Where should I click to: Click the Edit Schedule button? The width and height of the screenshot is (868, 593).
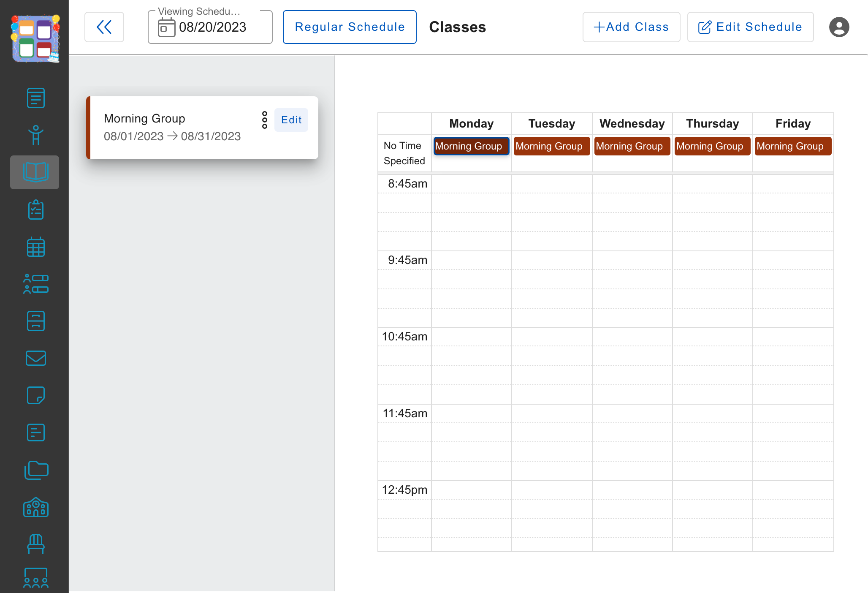[750, 27]
